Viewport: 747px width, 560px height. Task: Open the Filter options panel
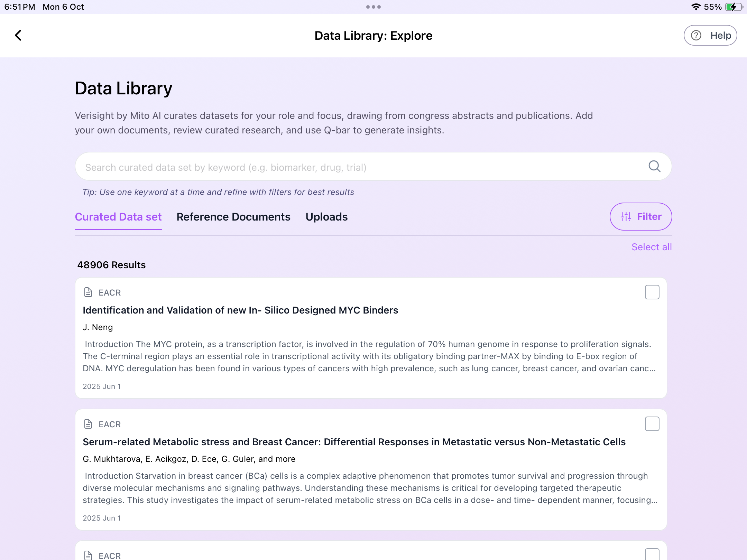(x=640, y=216)
